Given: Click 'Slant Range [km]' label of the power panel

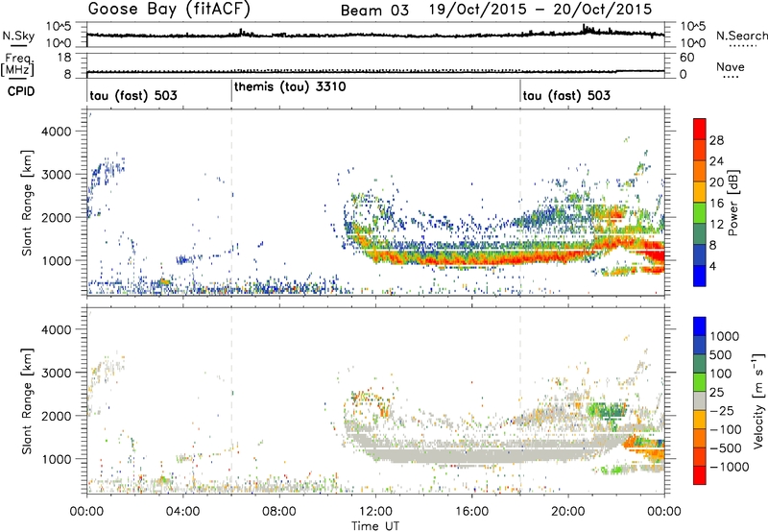Looking at the screenshot, I should click(x=27, y=203).
